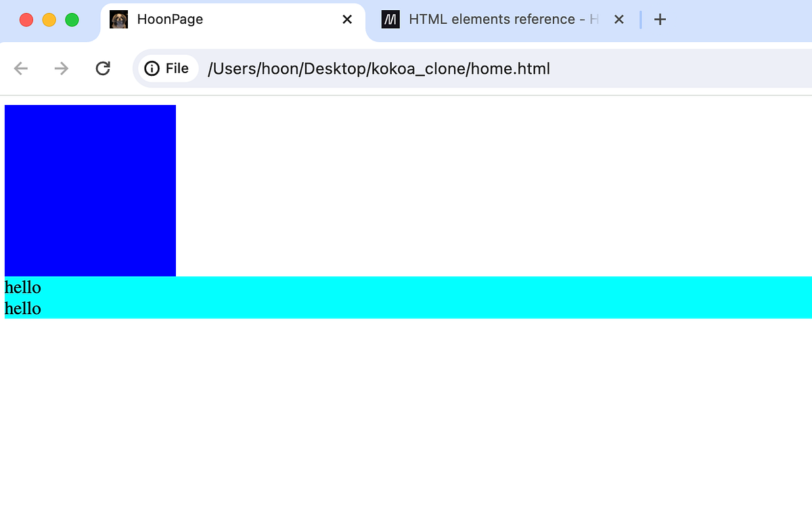Click the red traffic light to close window
This screenshot has height=514, width=812.
click(26, 20)
